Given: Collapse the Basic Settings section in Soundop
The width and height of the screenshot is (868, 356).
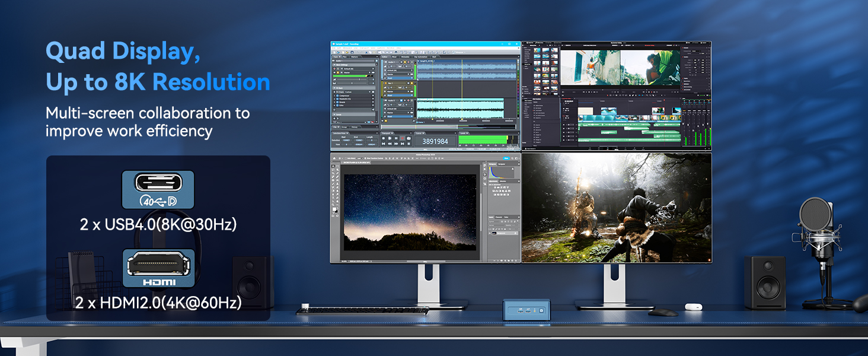Looking at the screenshot, I should [334, 65].
